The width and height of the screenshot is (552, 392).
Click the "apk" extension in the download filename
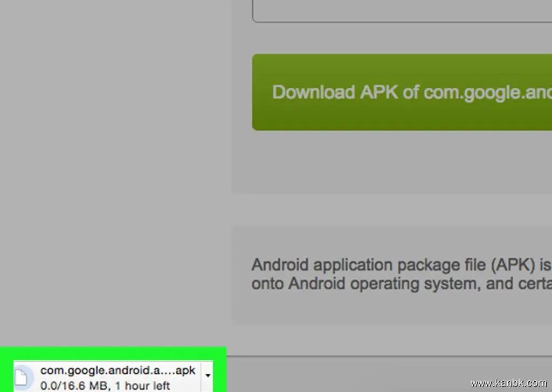coord(186,371)
